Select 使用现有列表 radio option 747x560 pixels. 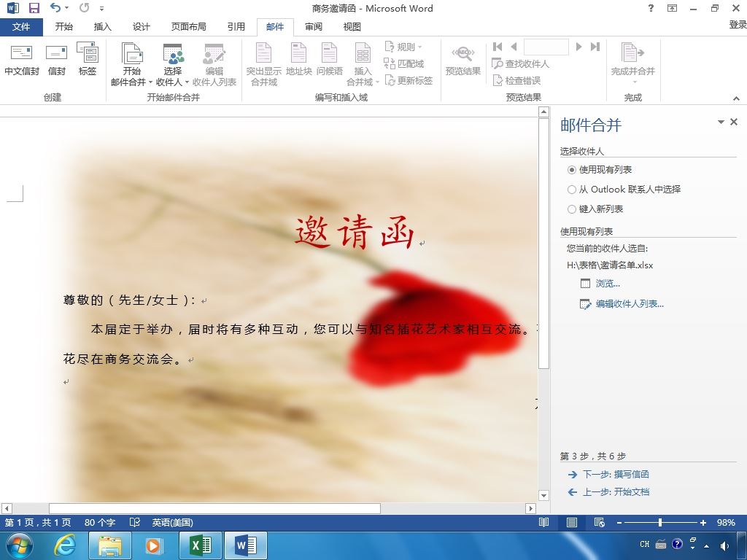[x=600, y=170]
